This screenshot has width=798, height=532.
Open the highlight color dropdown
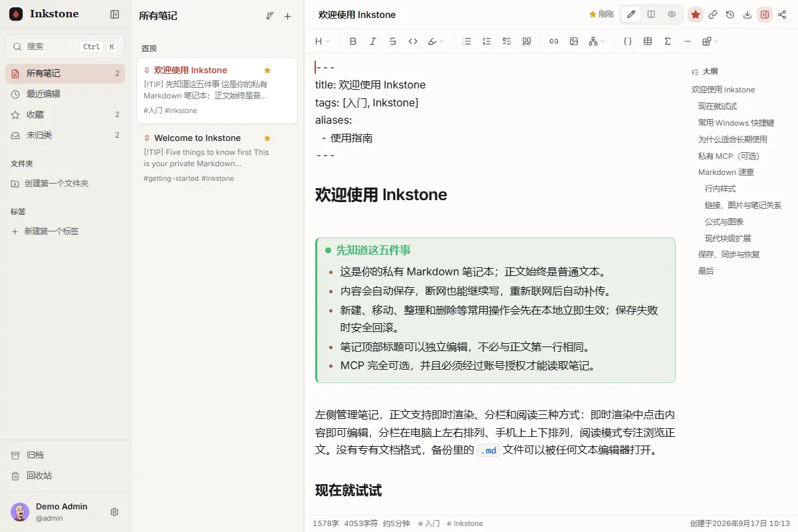coord(436,41)
